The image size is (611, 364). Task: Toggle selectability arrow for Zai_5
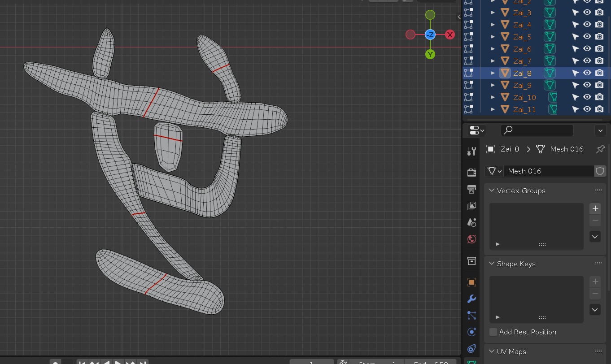[x=576, y=37]
